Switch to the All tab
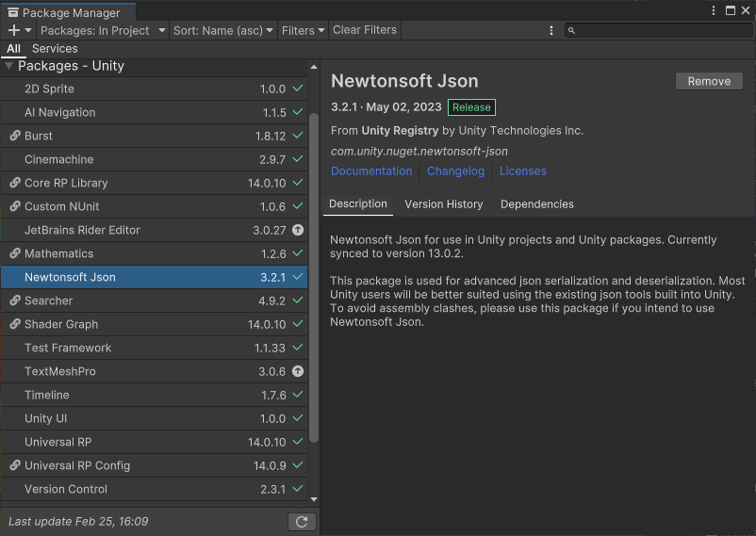The width and height of the screenshot is (756, 536). pos(13,49)
